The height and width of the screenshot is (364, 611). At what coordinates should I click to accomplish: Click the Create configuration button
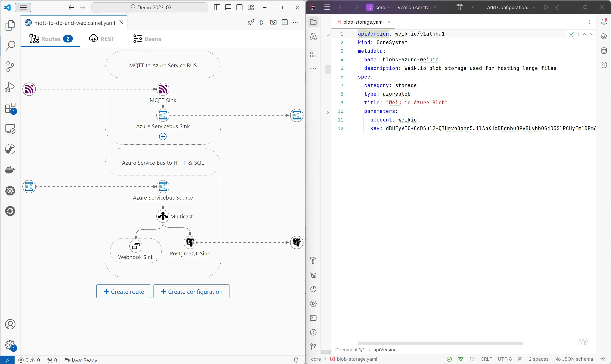coord(191,291)
